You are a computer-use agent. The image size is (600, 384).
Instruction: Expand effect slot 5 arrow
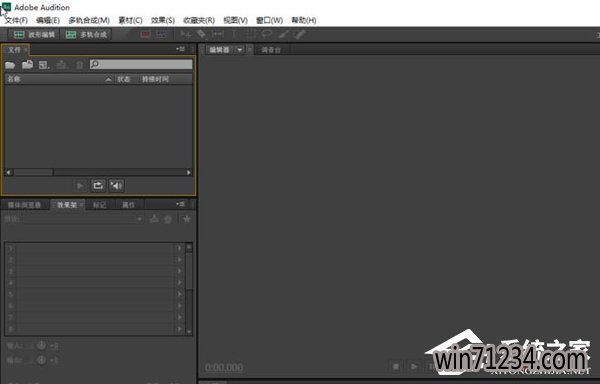179,294
